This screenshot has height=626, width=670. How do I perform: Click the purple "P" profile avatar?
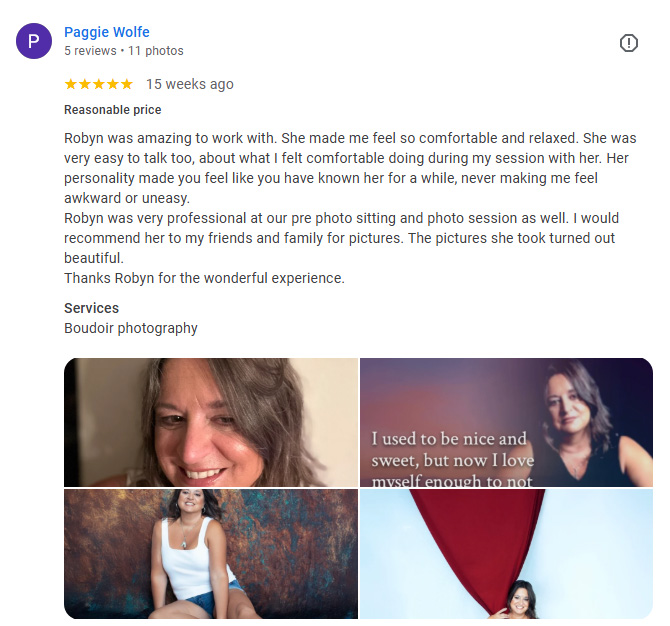tap(34, 41)
